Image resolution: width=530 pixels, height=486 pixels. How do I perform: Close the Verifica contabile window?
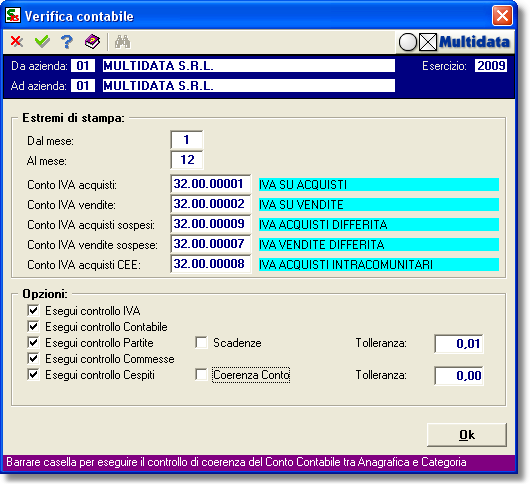(x=502, y=16)
